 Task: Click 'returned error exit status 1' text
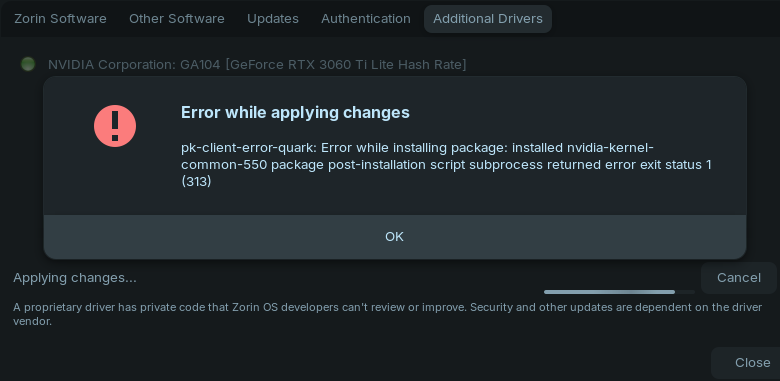[629, 165]
